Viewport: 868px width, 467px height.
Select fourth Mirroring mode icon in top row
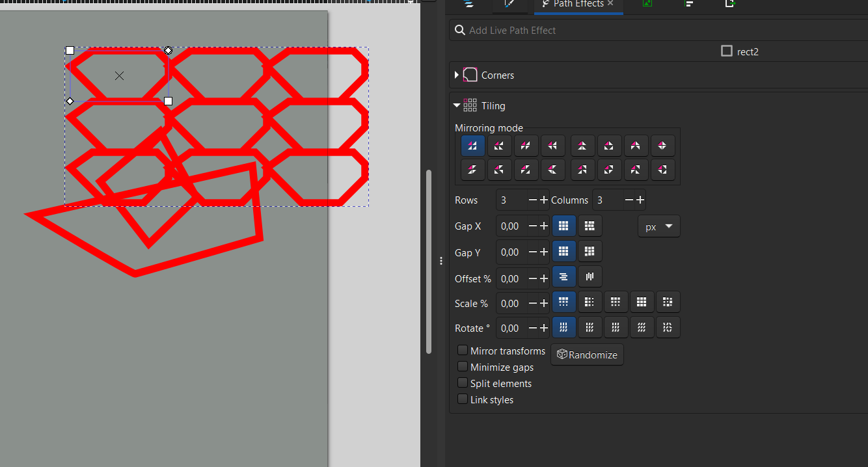pyautogui.click(x=552, y=146)
